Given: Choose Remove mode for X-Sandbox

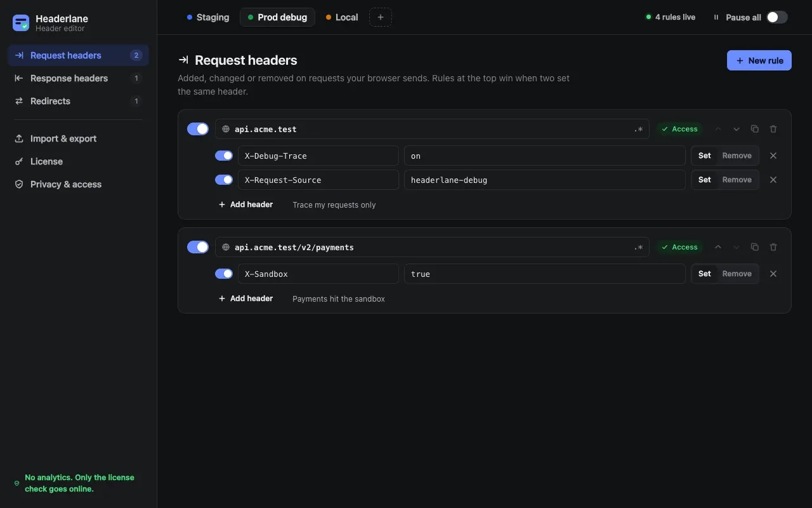Looking at the screenshot, I should (x=737, y=274).
